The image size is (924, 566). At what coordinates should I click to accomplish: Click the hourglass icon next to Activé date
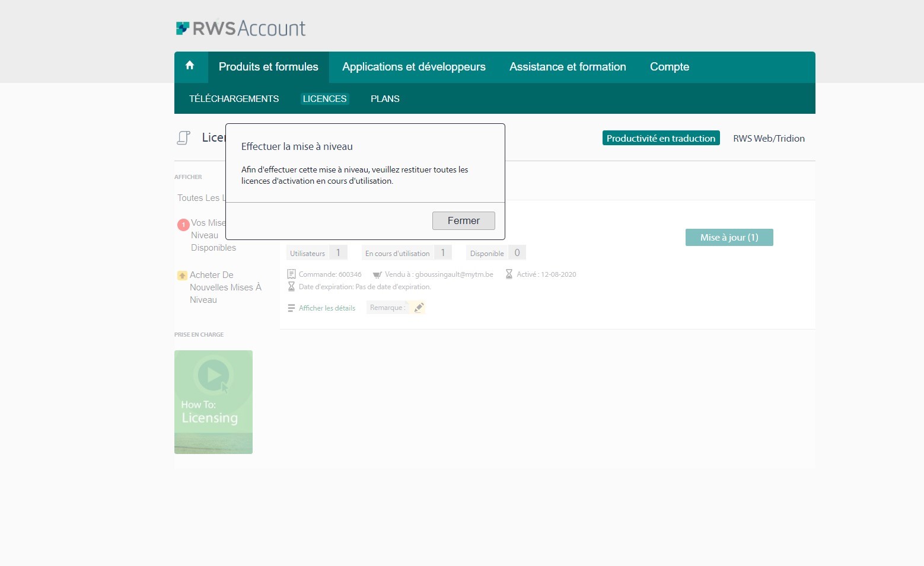[x=509, y=273]
